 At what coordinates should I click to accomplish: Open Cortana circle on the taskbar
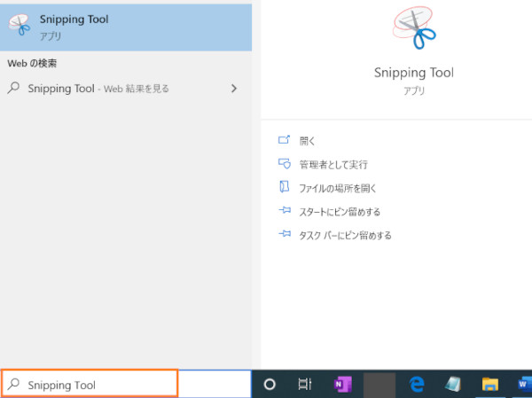270,385
